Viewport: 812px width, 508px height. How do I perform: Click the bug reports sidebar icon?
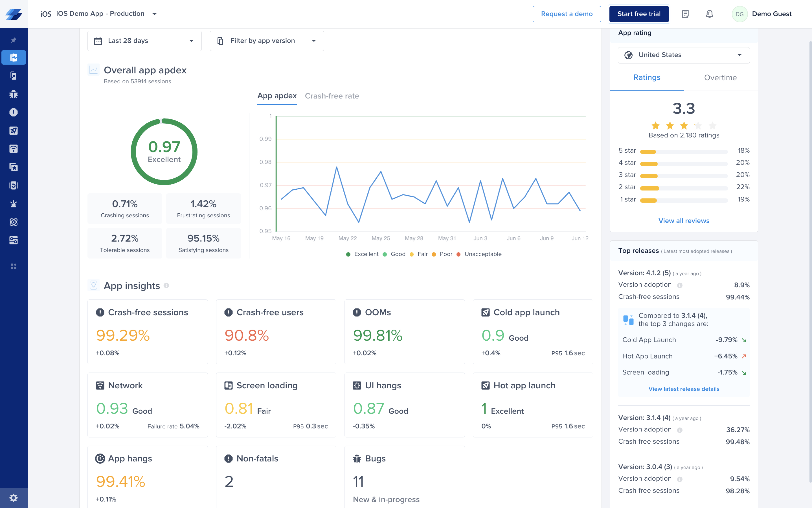[x=14, y=94]
